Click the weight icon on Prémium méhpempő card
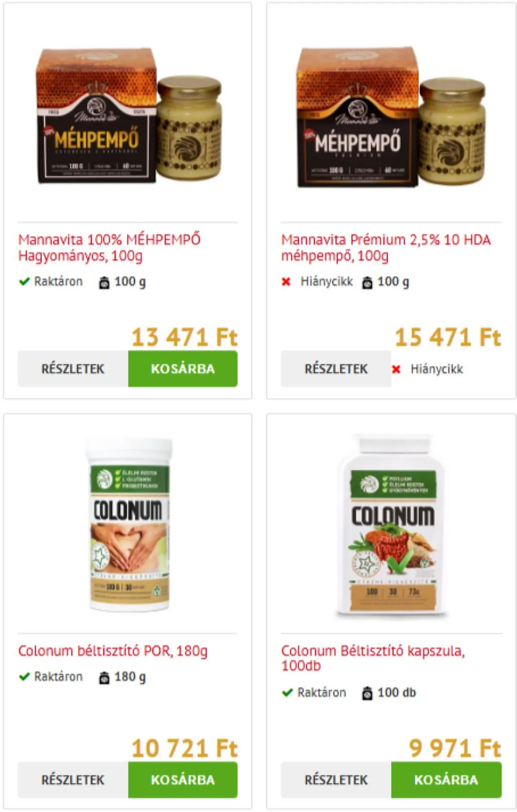The image size is (517, 812). click(x=367, y=282)
